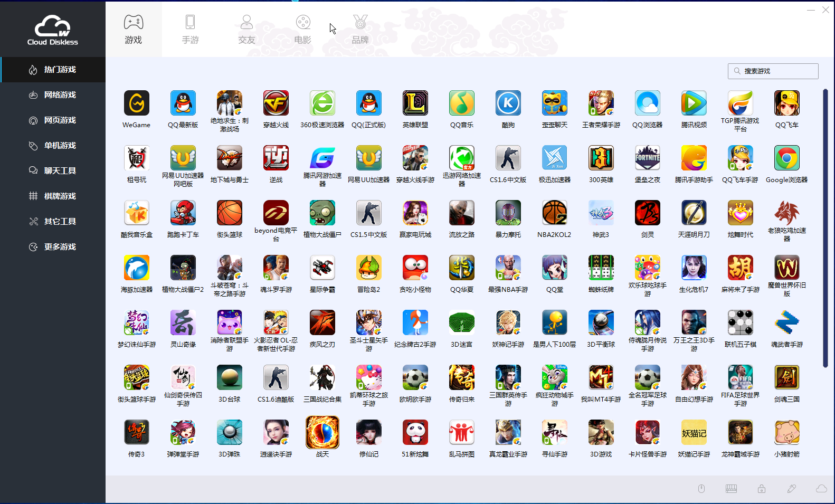Open 剑灵 game icon
835x504 pixels.
click(648, 213)
